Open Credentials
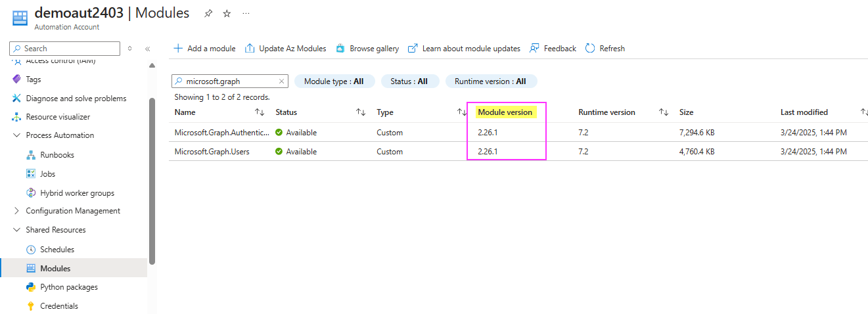 point(59,306)
